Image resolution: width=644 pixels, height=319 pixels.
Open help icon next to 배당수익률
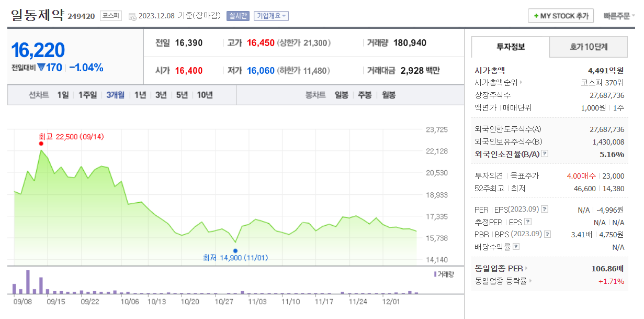516,247
